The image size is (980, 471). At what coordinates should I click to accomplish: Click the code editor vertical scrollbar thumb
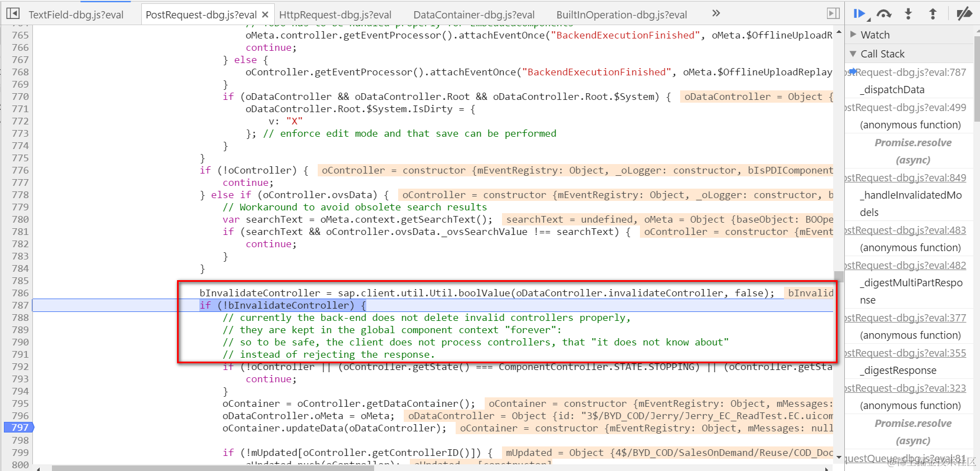[839, 277]
